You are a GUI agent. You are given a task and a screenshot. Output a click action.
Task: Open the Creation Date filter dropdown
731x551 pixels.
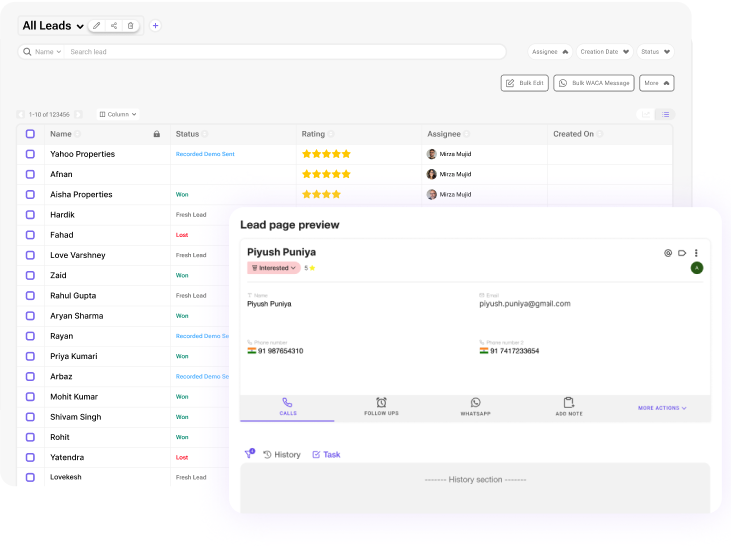coord(604,52)
